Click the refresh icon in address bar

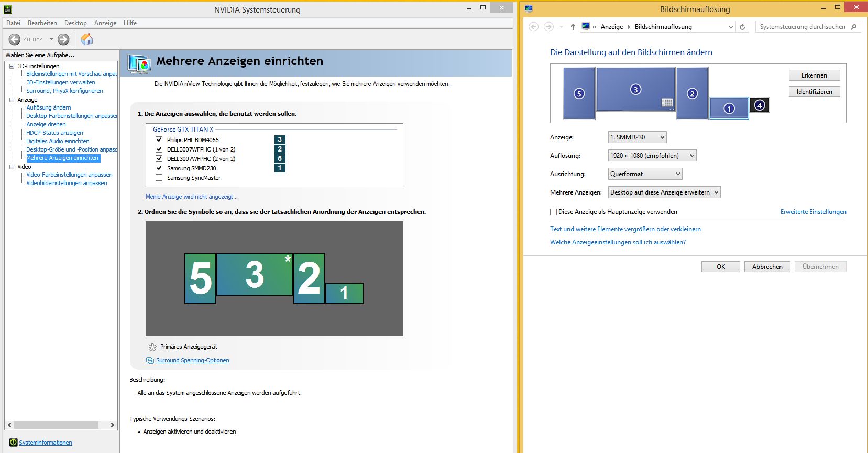(742, 27)
